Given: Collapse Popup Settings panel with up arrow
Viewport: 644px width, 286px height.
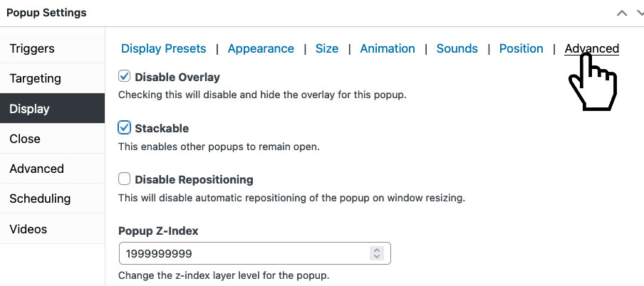Looking at the screenshot, I should [622, 13].
